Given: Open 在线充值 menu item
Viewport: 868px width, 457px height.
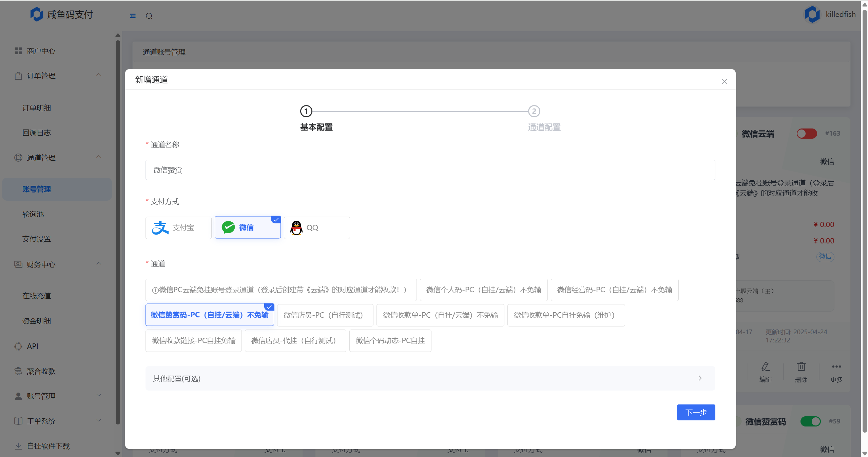Looking at the screenshot, I should [37, 296].
